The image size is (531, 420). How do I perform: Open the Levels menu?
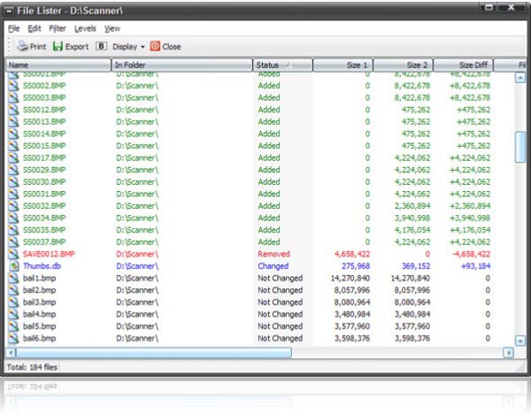pos(85,28)
